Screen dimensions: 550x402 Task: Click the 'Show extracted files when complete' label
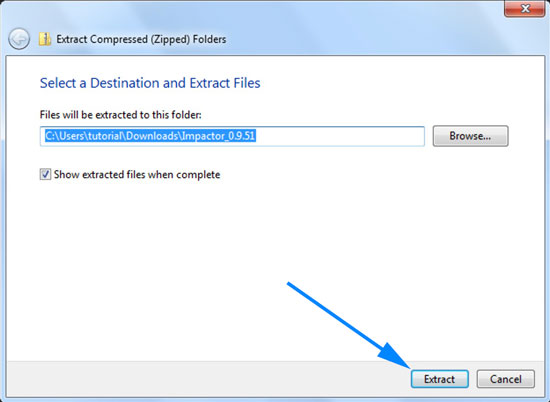coord(137,174)
